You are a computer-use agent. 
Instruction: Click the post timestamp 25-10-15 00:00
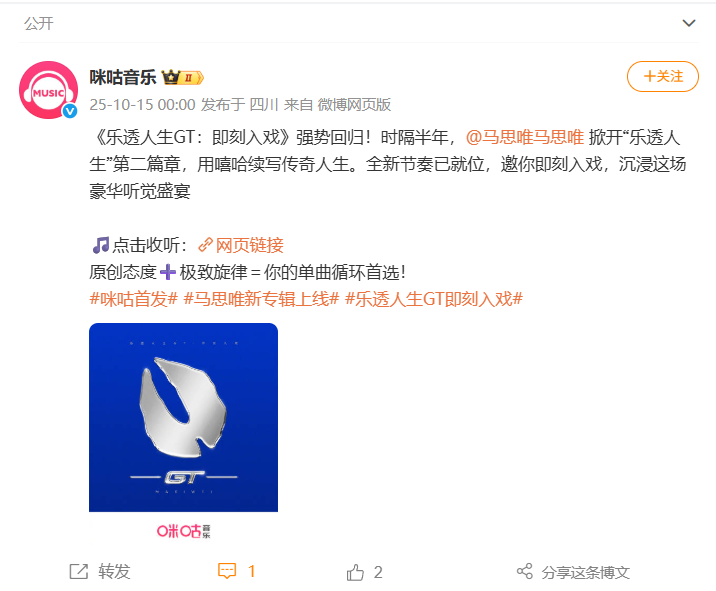pyautogui.click(x=142, y=105)
